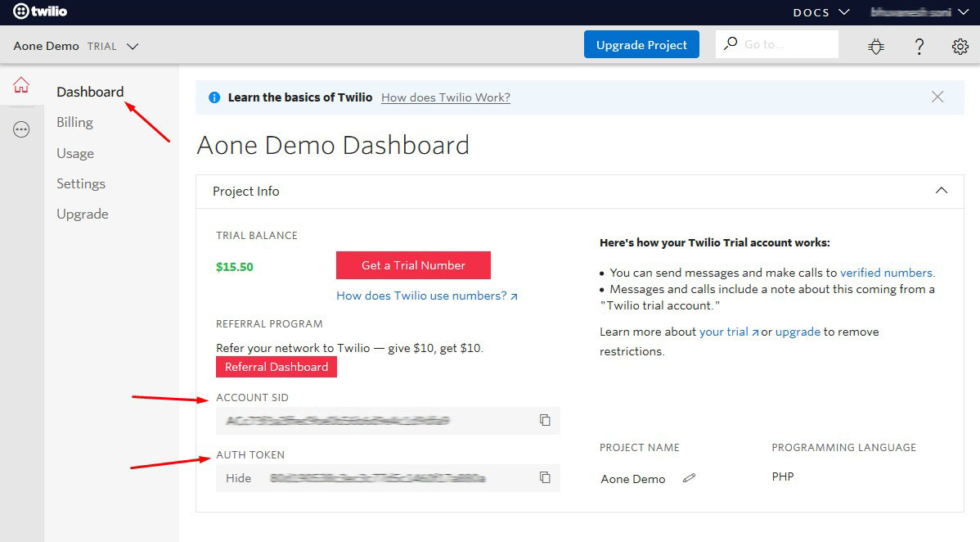
Task: Open How does Twilio use numbers link
Action: pyautogui.click(x=427, y=296)
